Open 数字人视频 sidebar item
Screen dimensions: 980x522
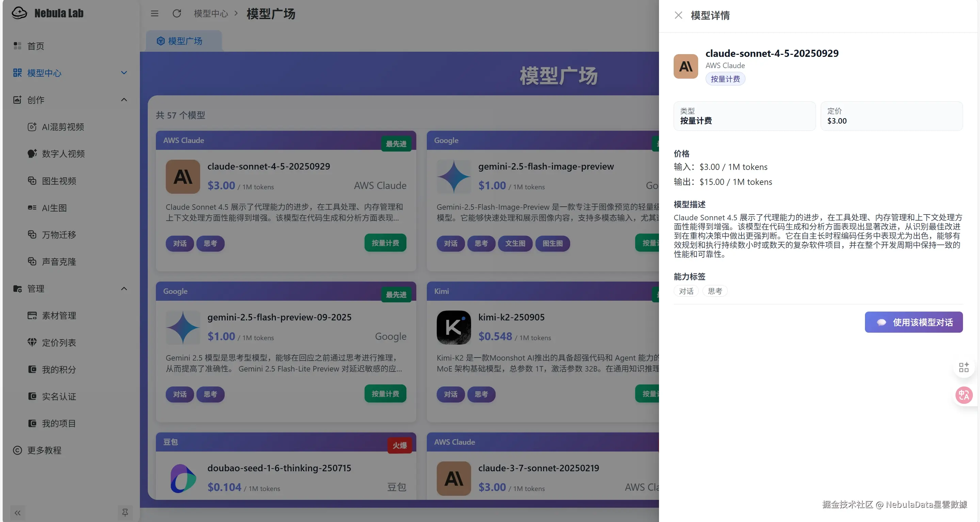click(x=63, y=154)
